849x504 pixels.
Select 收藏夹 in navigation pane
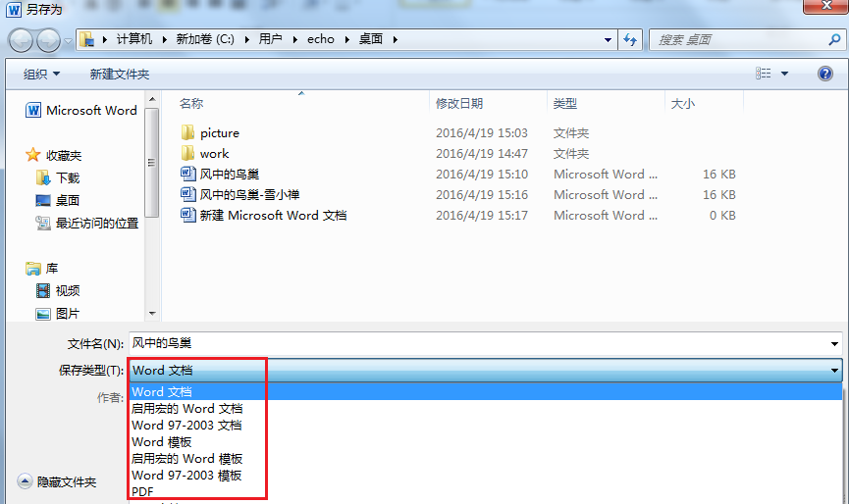(x=54, y=155)
